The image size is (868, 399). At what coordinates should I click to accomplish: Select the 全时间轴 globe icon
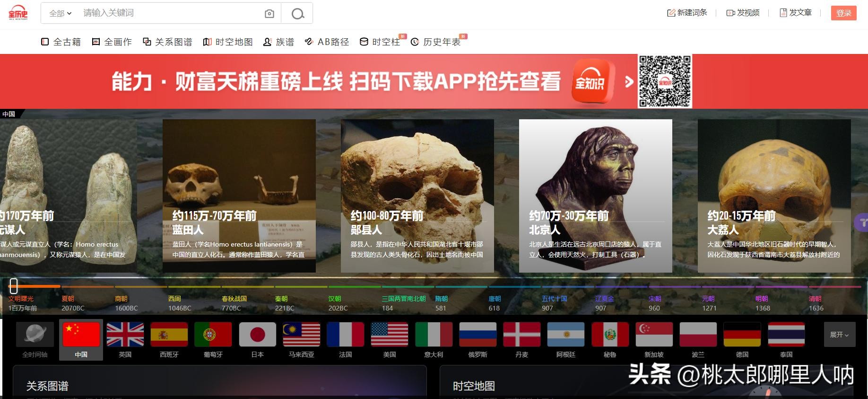pyautogui.click(x=35, y=335)
